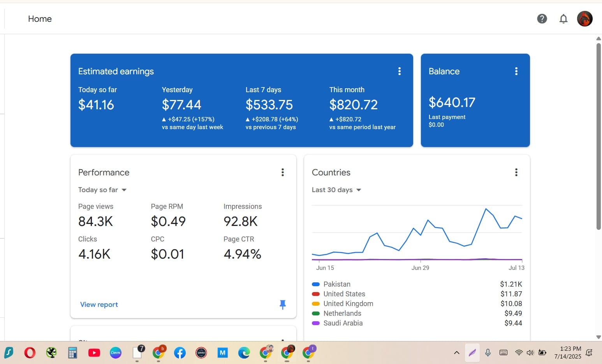Click the United States red legend swatch
The height and width of the screenshot is (364, 602).
coord(316,294)
